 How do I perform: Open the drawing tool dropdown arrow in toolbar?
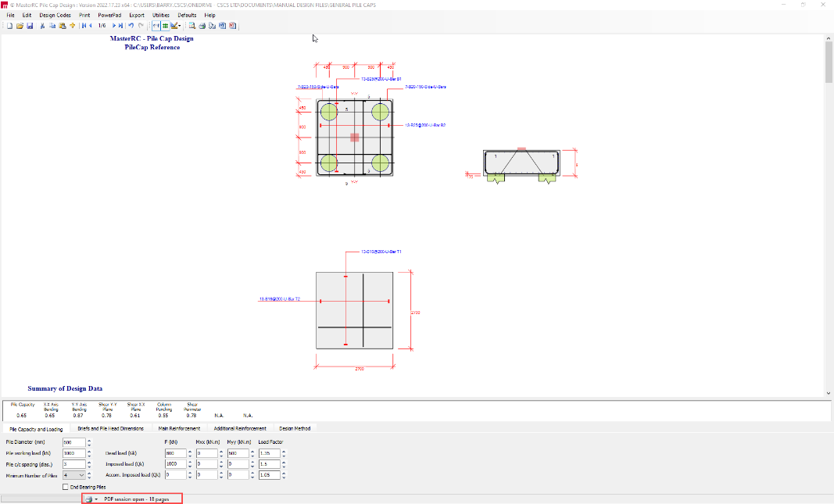(x=180, y=26)
